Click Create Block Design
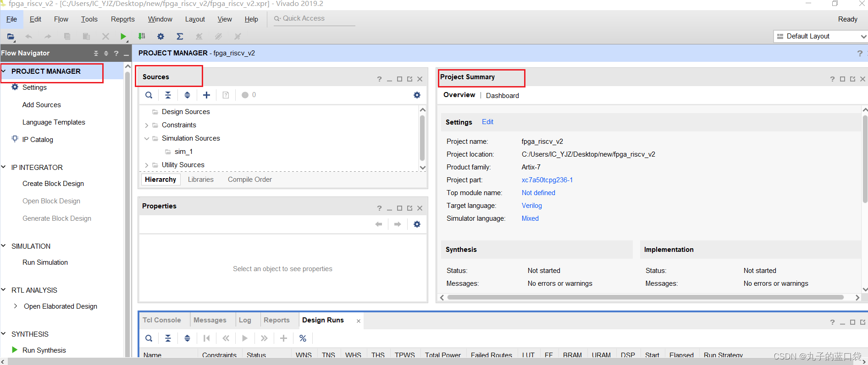Image resolution: width=868 pixels, height=365 pixels. point(53,183)
